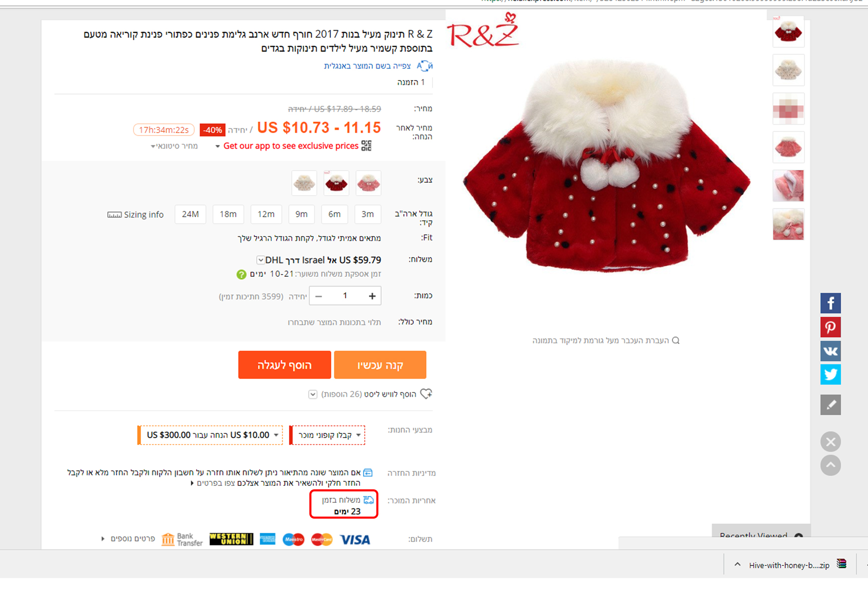Jump to top with up-arrow circle
This screenshot has width=868, height=616.
point(830,465)
